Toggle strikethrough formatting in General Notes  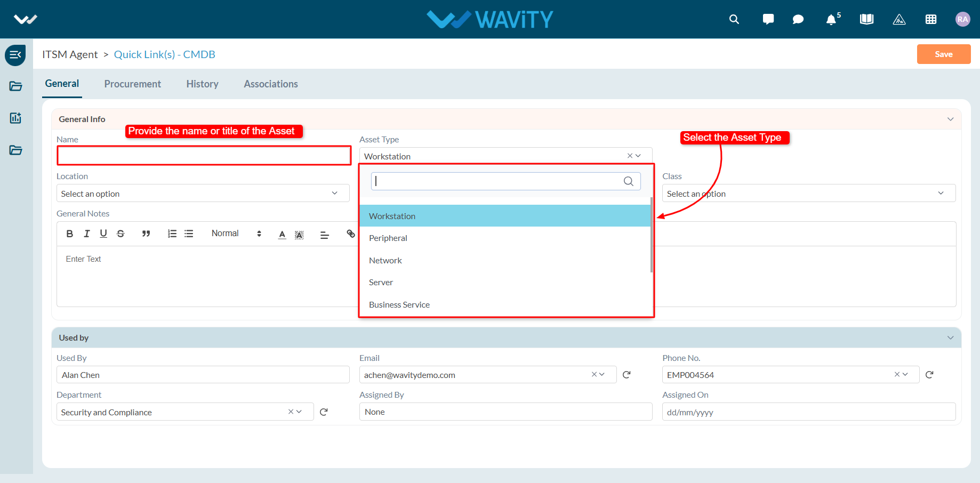(x=121, y=234)
